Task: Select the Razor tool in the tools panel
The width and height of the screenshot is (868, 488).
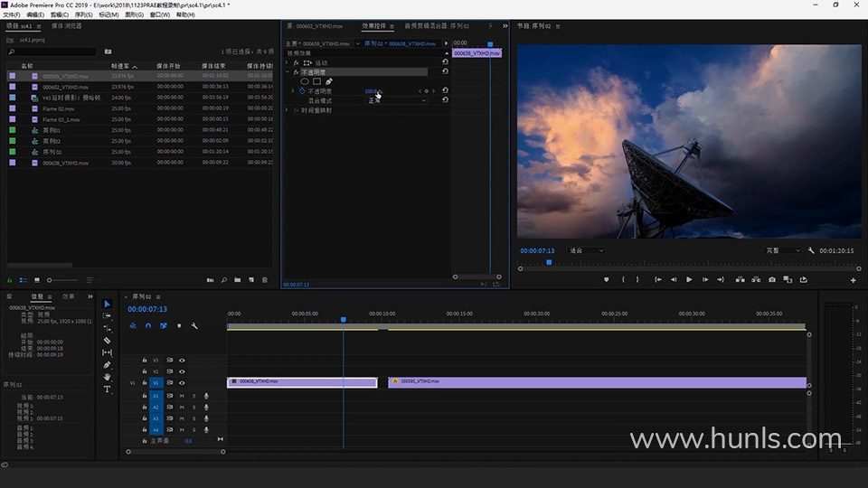Action: click(107, 340)
